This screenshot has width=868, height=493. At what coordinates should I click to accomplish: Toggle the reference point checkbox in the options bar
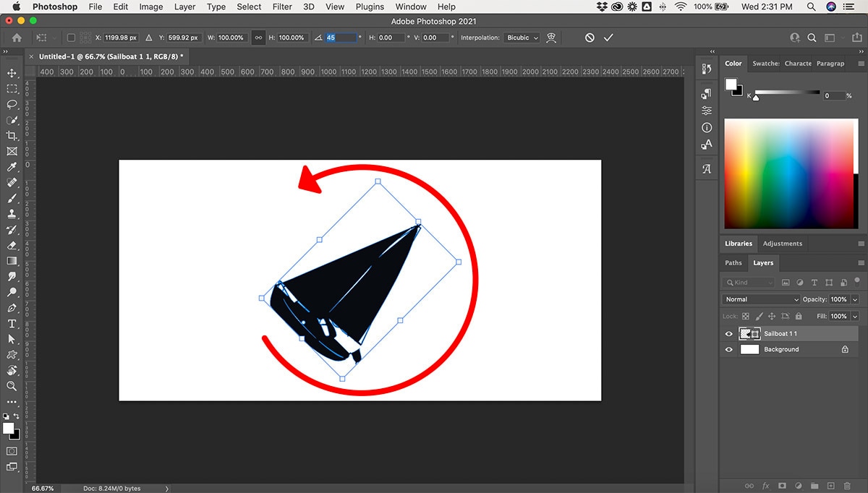pyautogui.click(x=71, y=38)
